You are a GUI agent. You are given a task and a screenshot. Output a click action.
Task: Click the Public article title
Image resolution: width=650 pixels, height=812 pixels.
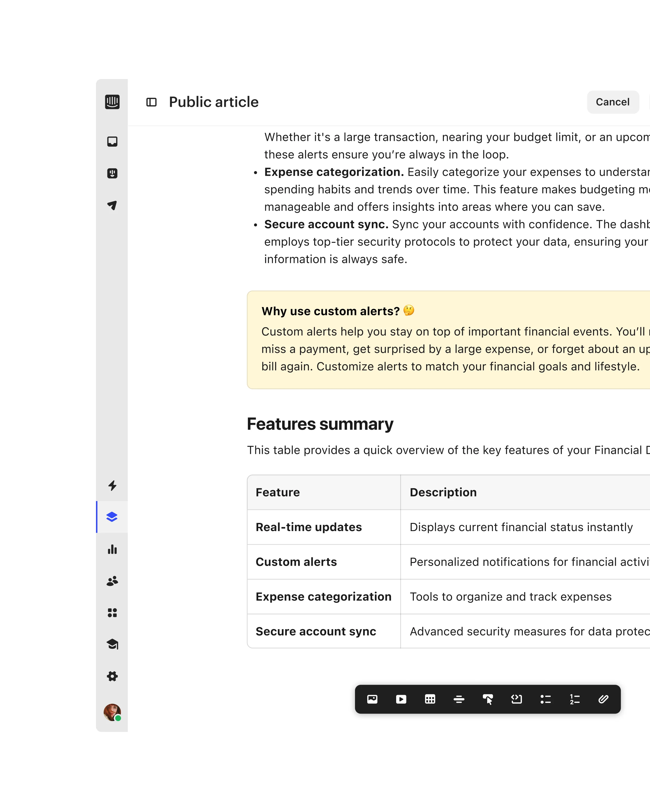pyautogui.click(x=214, y=102)
